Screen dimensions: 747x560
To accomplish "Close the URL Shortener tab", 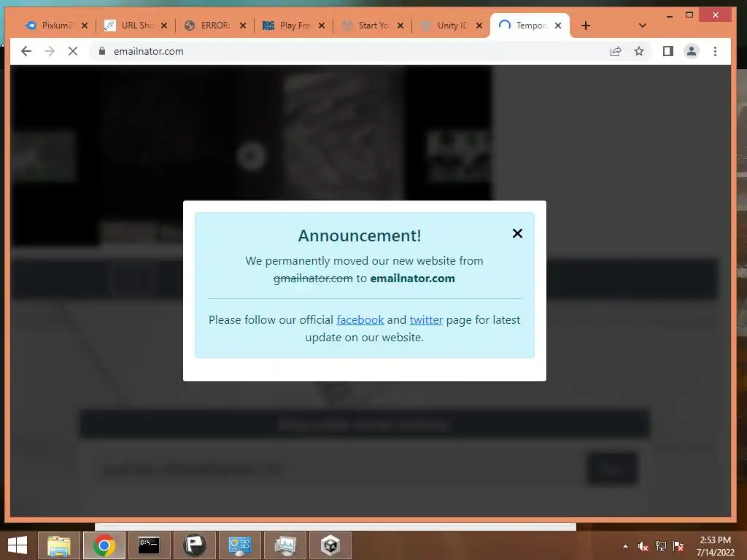I will click(164, 26).
